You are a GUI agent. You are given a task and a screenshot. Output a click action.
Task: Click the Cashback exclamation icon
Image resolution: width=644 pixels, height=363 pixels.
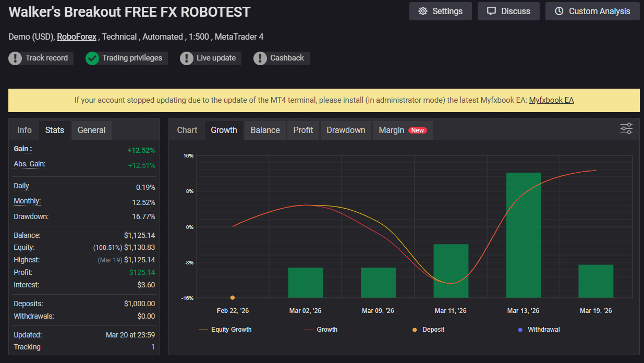pos(260,58)
